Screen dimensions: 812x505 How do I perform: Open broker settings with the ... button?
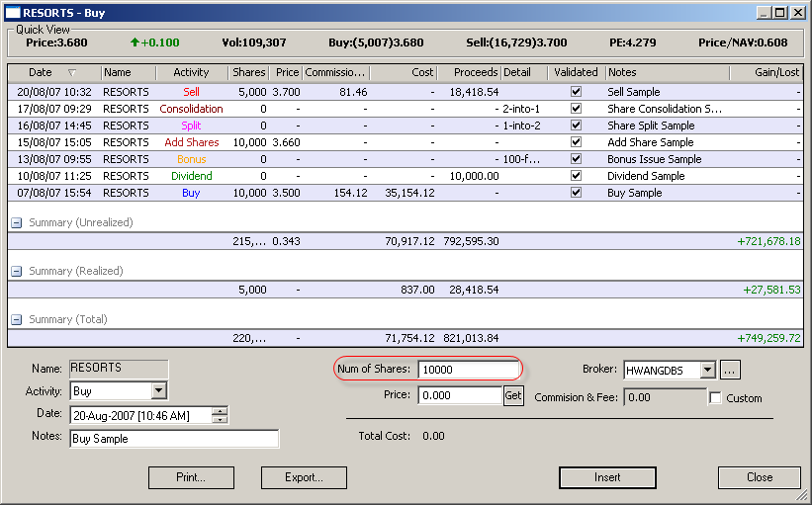click(x=730, y=370)
